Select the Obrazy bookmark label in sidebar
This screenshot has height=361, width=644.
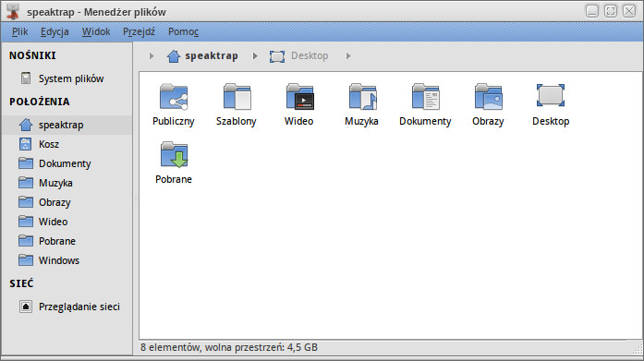(x=55, y=202)
